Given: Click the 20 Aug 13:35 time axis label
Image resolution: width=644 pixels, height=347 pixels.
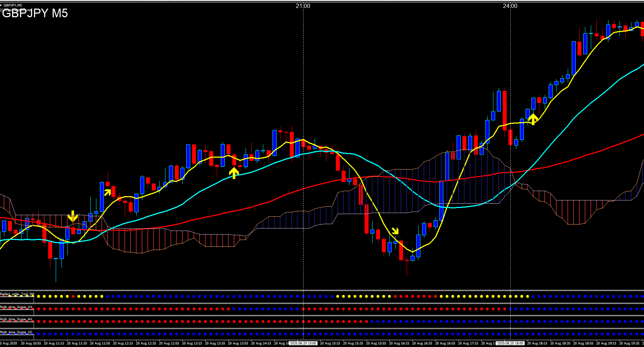Looking at the screenshot, I should pos(215,343).
